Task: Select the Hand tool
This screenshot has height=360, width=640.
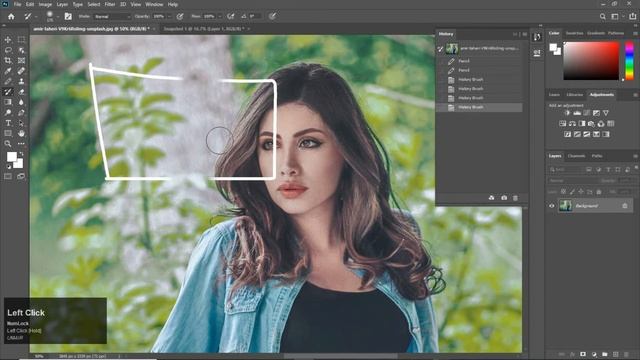Action: (x=21, y=133)
